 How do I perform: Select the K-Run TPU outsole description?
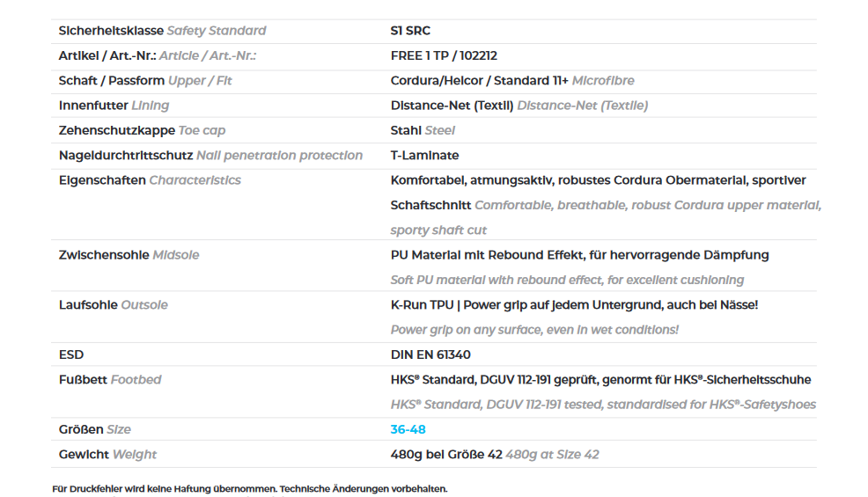pyautogui.click(x=574, y=305)
